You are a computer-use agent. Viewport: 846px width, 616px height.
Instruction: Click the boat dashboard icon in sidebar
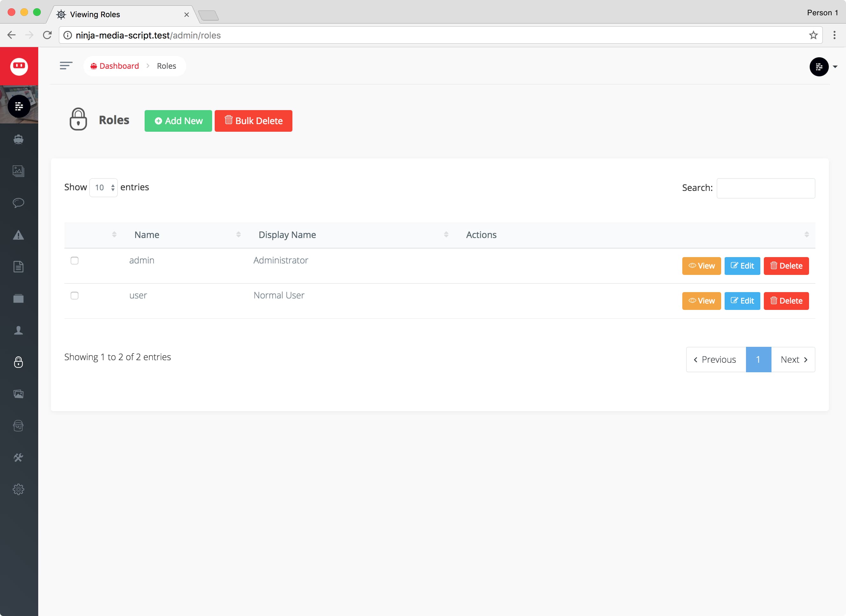tap(18, 139)
